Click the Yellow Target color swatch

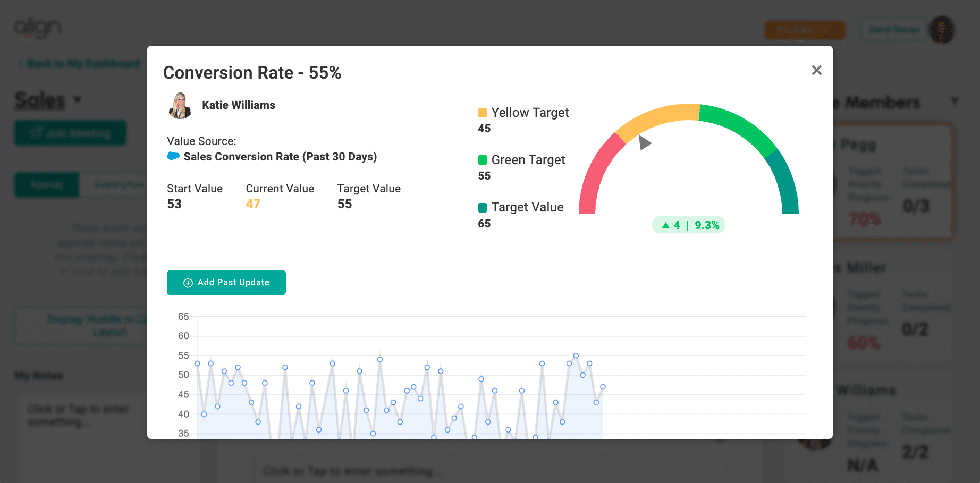point(483,113)
